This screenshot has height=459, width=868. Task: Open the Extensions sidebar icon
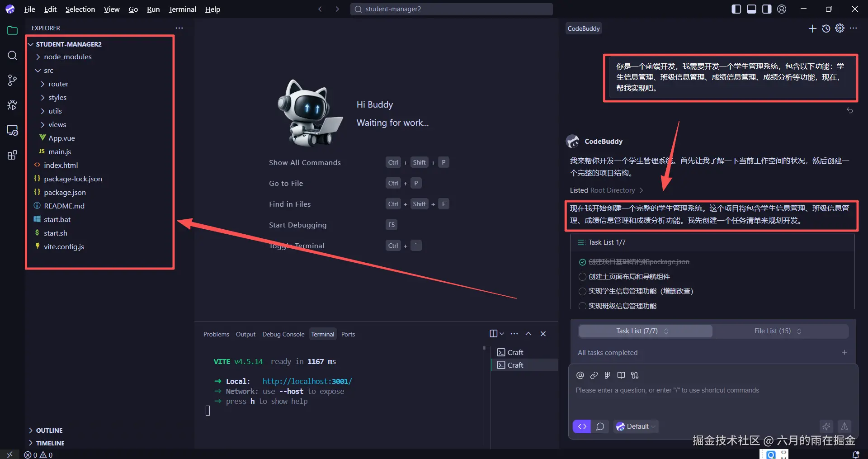[12, 155]
